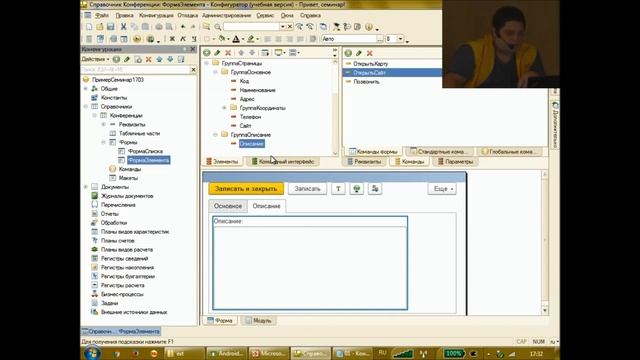Switch to the Реквизиты tab
Viewport: 640px width, 360px height.
point(364,162)
